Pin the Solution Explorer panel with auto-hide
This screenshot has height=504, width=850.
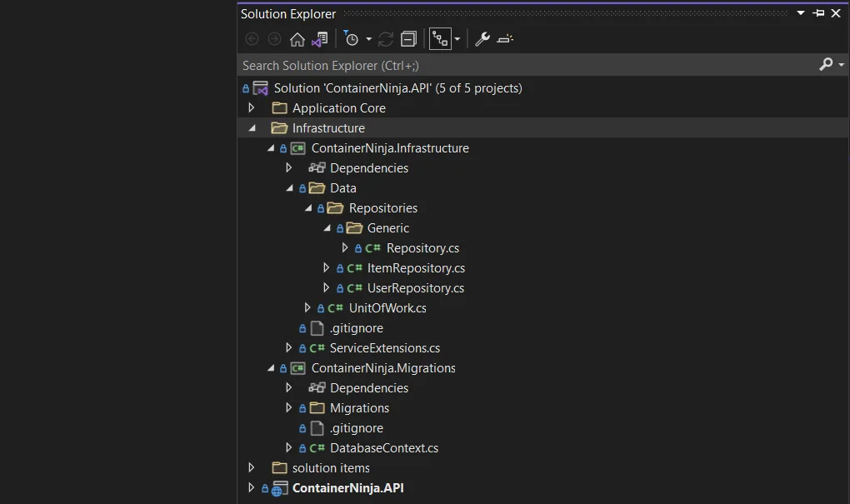point(818,13)
